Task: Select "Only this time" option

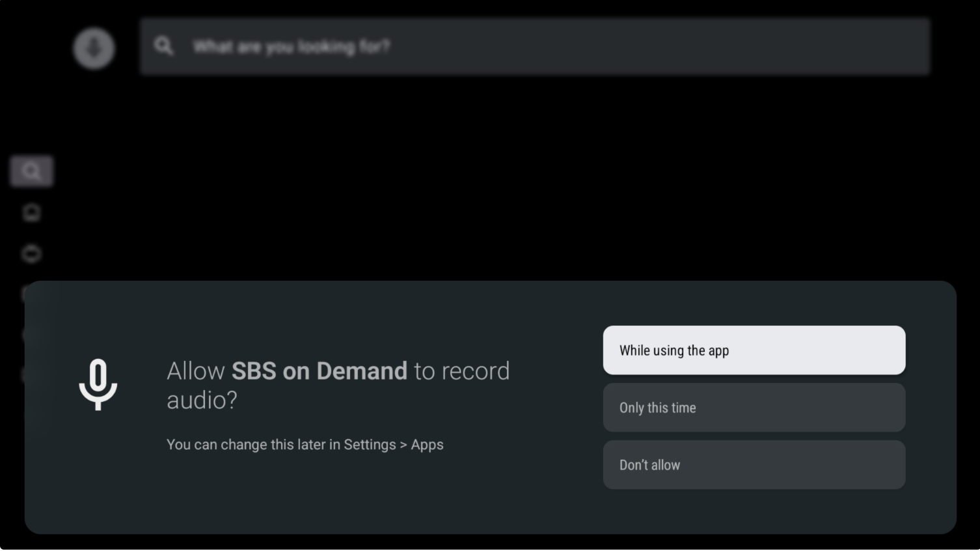Action: tap(754, 408)
